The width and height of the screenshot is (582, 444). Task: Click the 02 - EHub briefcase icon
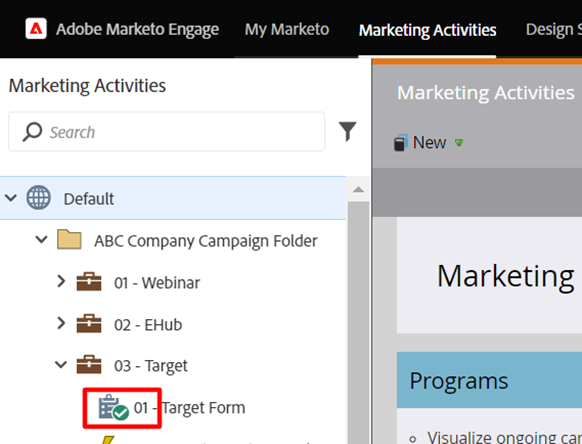[x=89, y=324]
